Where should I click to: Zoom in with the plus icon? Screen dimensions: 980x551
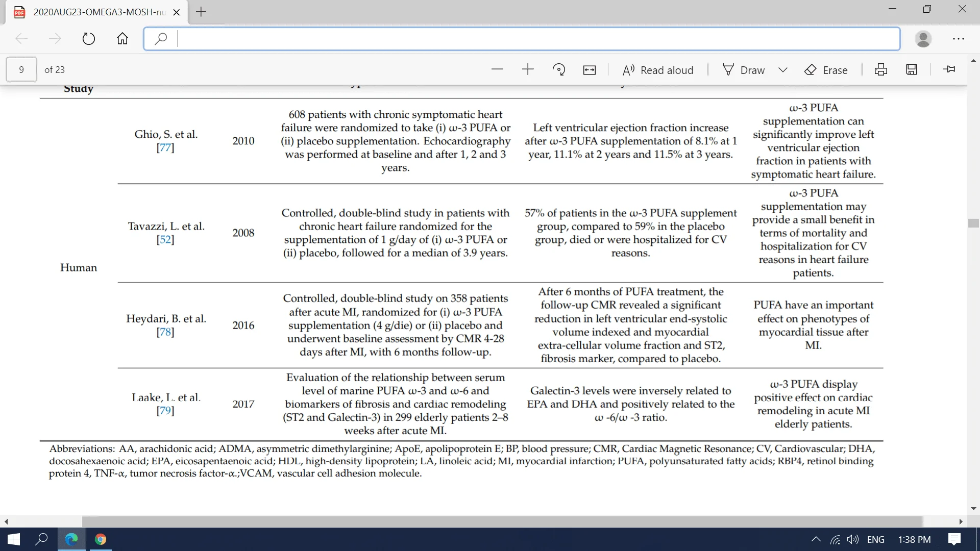(528, 69)
